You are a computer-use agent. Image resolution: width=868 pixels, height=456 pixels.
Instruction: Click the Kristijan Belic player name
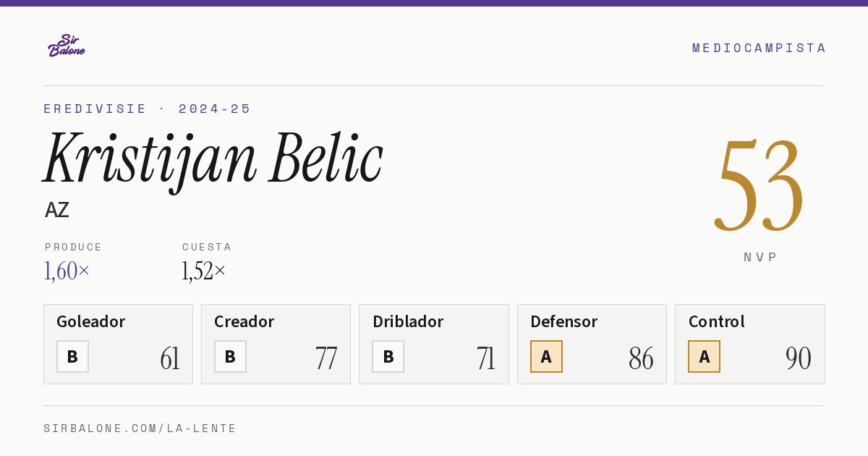[x=213, y=159]
